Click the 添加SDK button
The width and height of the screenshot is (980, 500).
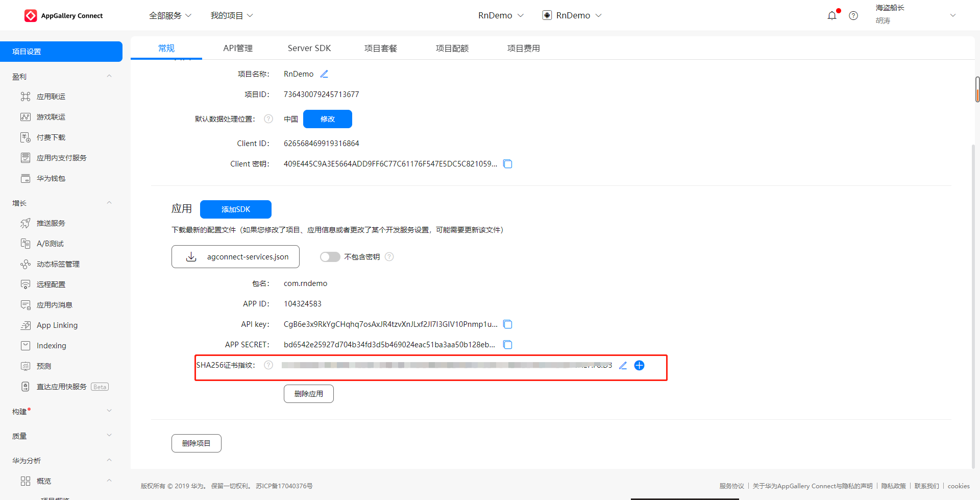236,209
